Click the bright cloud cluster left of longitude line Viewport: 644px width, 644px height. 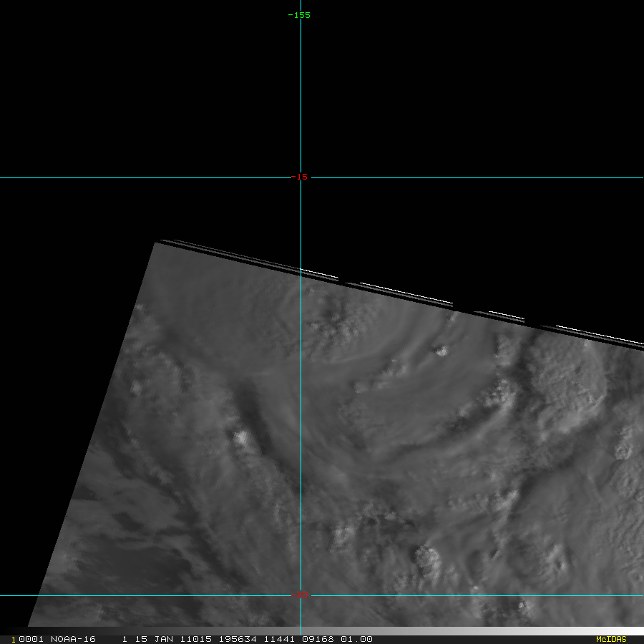242,439
